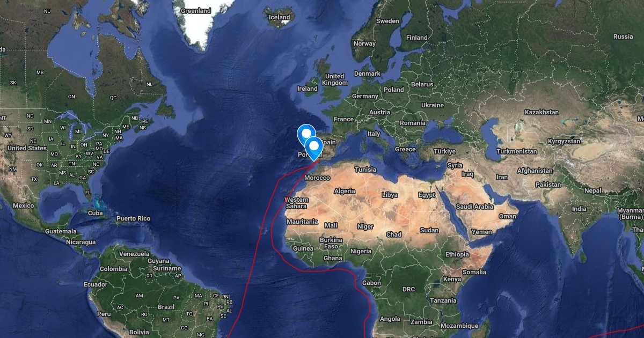The width and height of the screenshot is (644, 338).
Task: Click the Morocco country label
Action: click(317, 178)
